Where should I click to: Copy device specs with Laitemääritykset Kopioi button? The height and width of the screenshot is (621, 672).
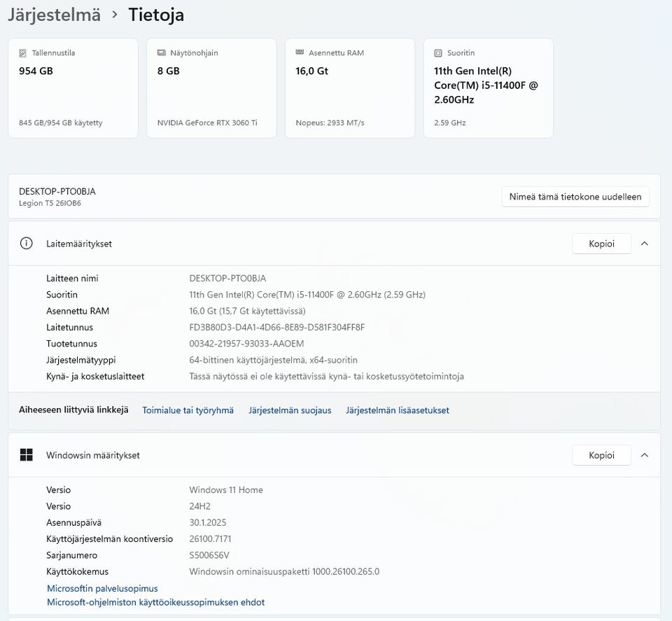601,244
